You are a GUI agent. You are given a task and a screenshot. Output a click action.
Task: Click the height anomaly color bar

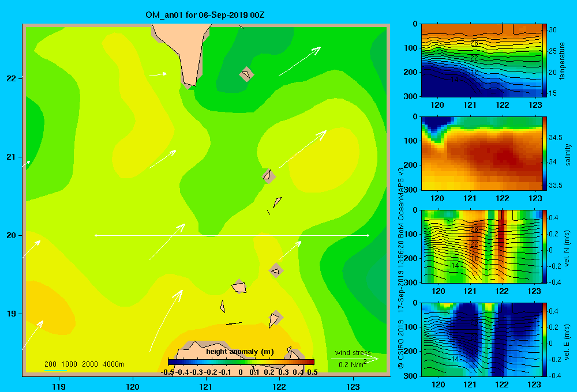[241, 362]
